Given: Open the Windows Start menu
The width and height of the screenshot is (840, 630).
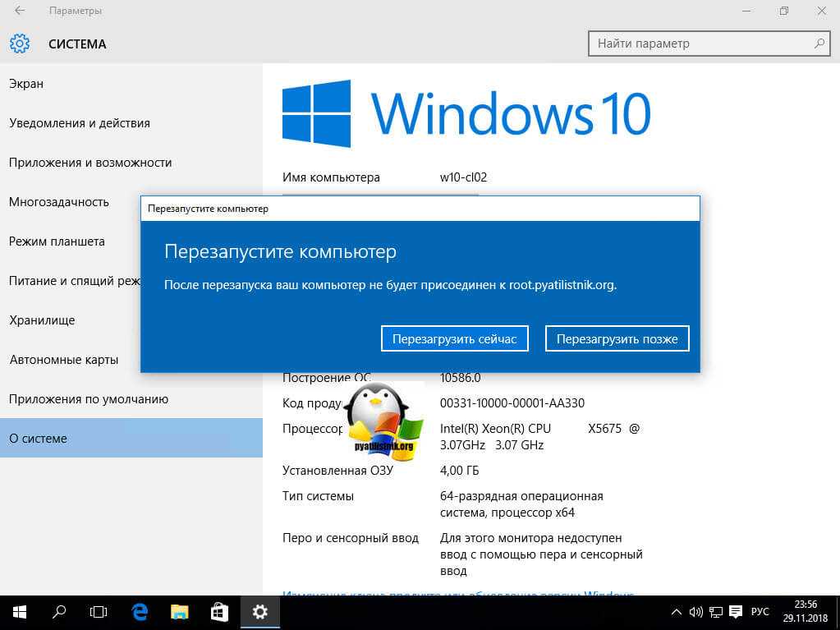Looking at the screenshot, I should (19, 611).
